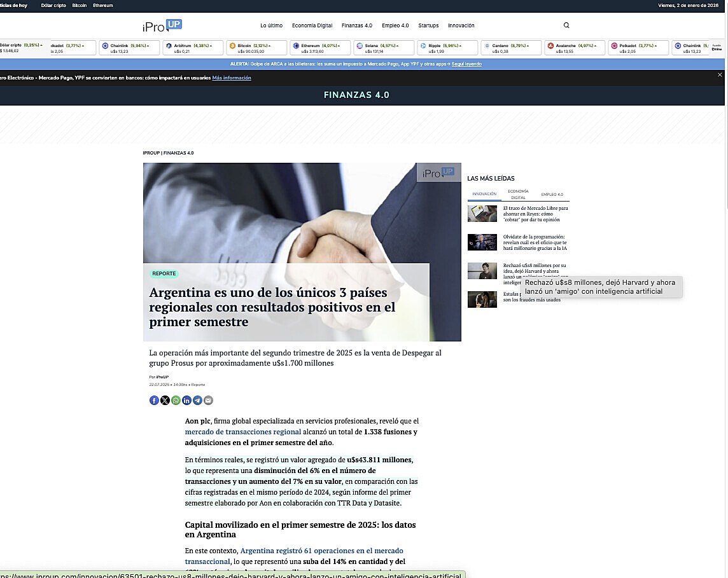Open the search magnifier icon
Image resolution: width=728 pixels, height=578 pixels.
[566, 25]
